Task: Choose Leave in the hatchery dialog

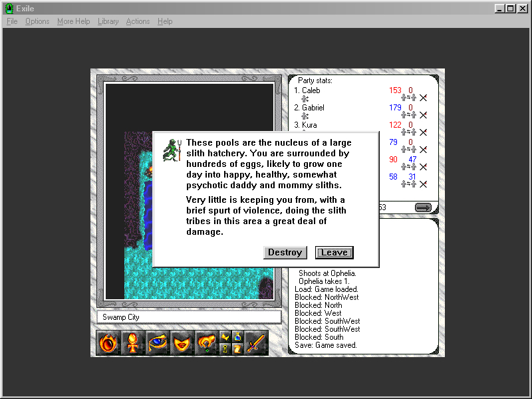Action: (x=334, y=253)
